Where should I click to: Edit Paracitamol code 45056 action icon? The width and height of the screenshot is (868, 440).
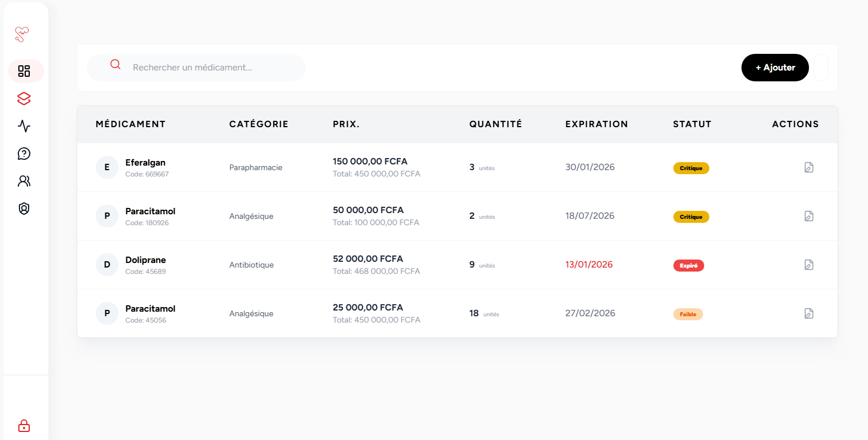pyautogui.click(x=809, y=313)
